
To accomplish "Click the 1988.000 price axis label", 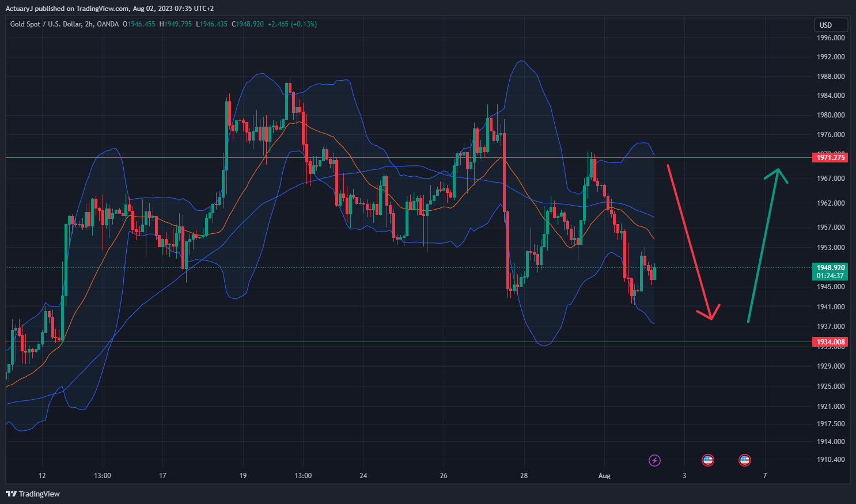I will (x=831, y=77).
